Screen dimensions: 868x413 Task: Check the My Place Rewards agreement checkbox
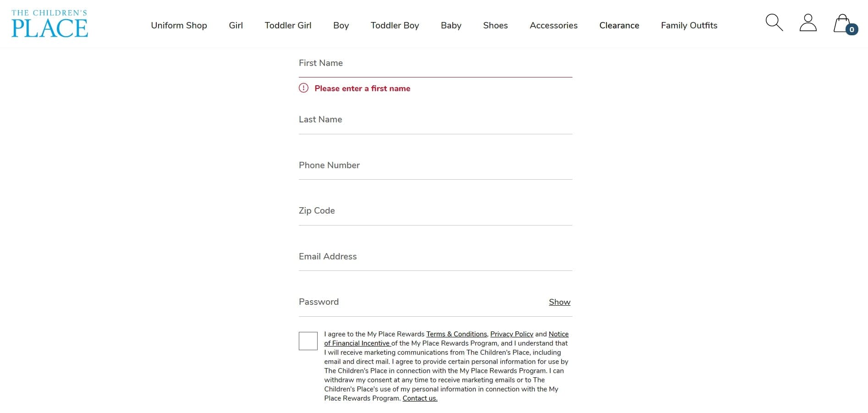(308, 341)
